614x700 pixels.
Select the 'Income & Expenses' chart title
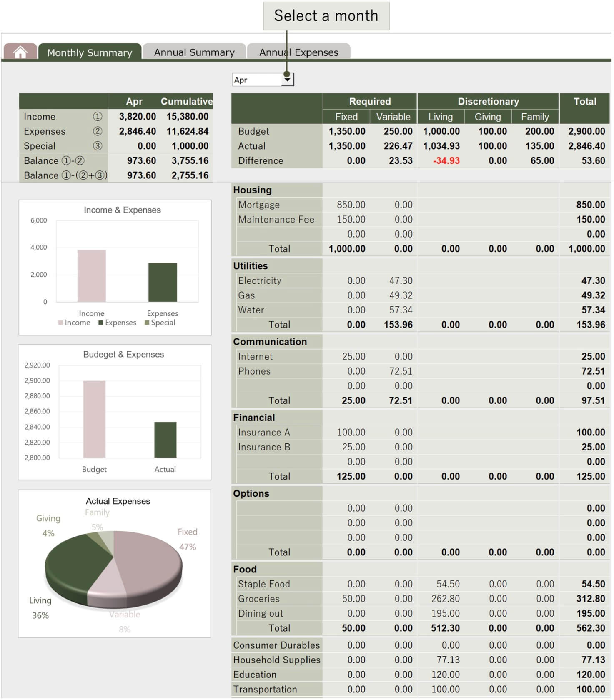click(x=122, y=210)
